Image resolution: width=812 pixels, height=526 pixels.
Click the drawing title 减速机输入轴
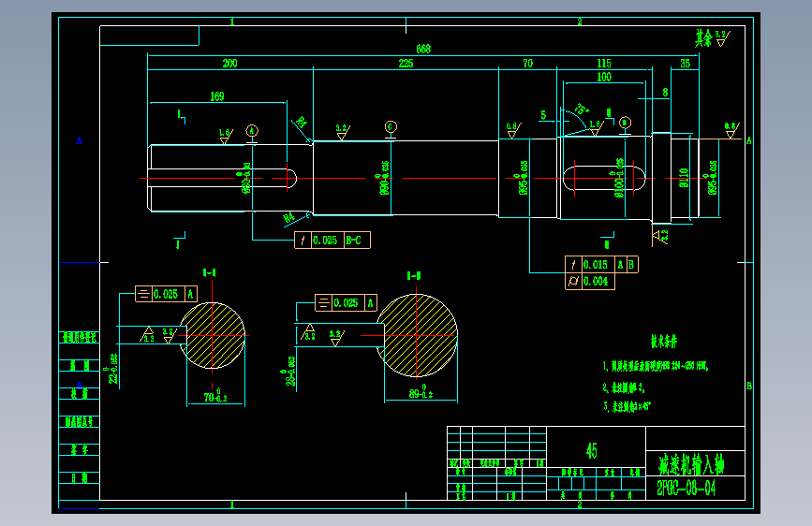(692, 464)
